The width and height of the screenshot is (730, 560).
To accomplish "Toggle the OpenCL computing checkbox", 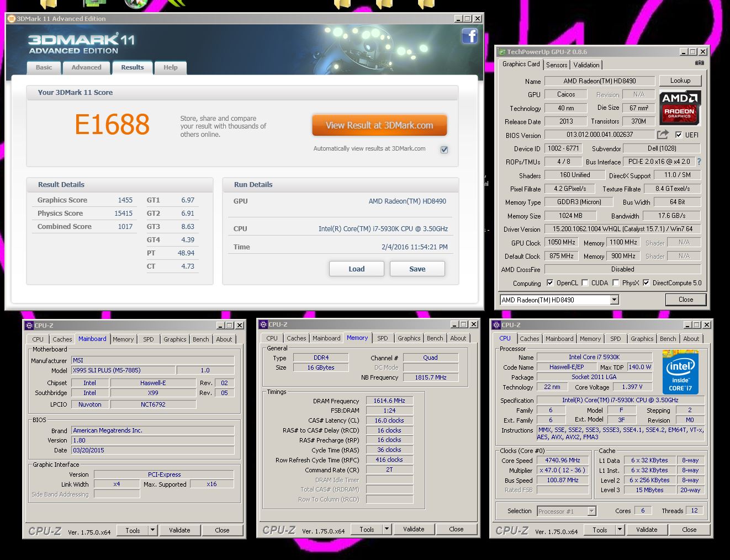I will (550, 283).
